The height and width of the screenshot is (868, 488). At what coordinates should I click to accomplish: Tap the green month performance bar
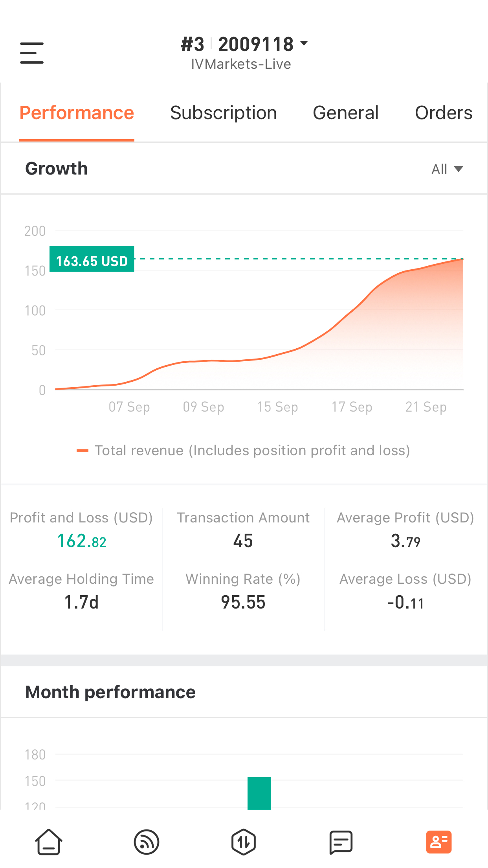point(259,793)
